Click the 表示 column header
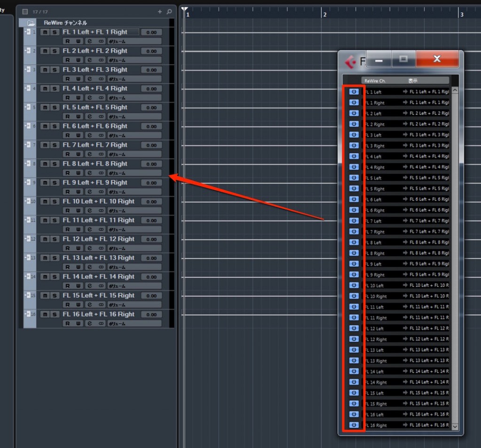The image size is (481, 448). click(x=413, y=80)
